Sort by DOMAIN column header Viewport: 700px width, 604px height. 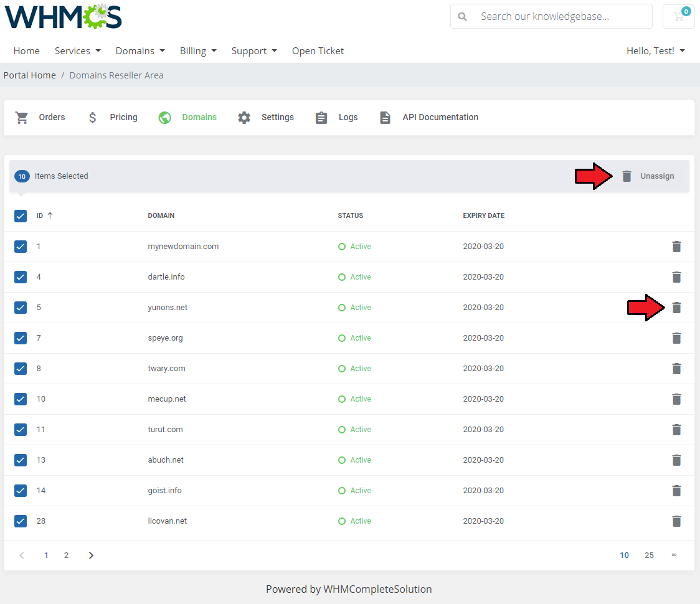pos(161,215)
